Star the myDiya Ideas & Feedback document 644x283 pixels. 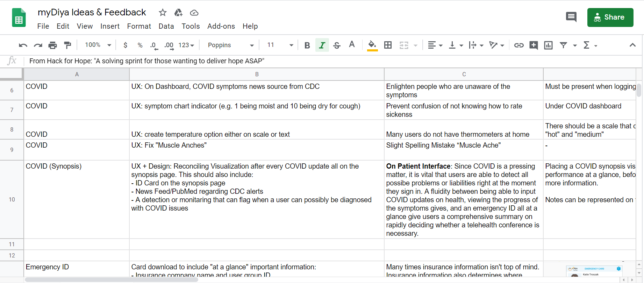163,13
